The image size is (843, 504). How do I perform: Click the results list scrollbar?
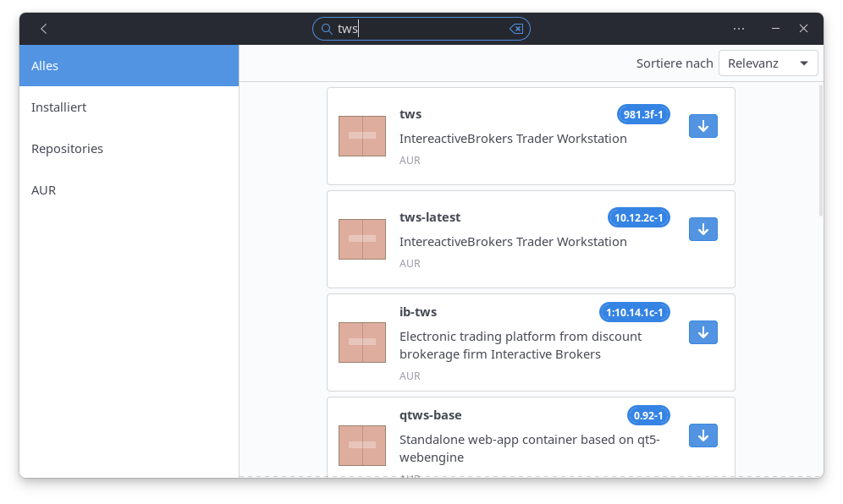pos(820,151)
